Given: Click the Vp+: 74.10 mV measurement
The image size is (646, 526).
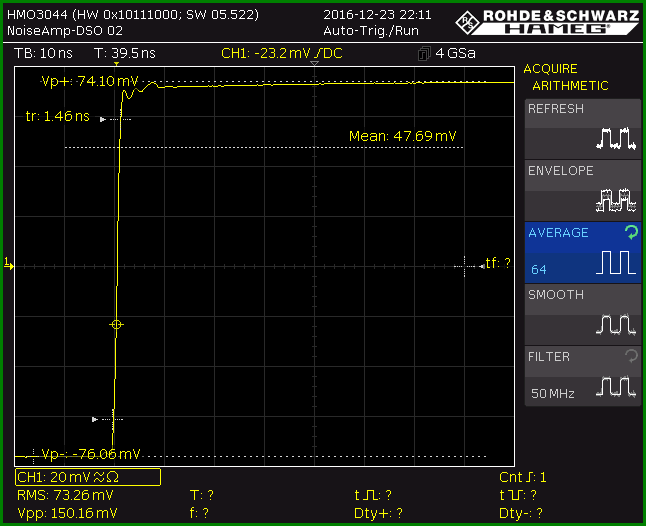Looking at the screenshot, I should (x=90, y=81).
